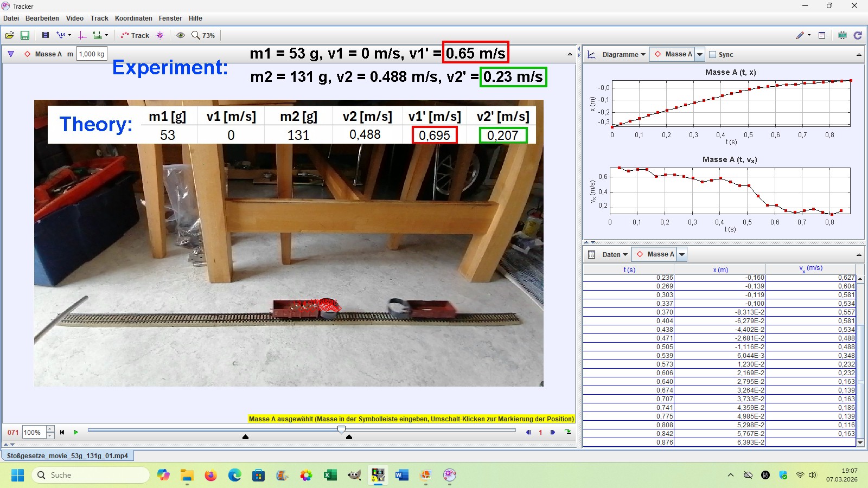Open clip settings via filmstrip icon
The image size is (868, 488).
(46, 35)
